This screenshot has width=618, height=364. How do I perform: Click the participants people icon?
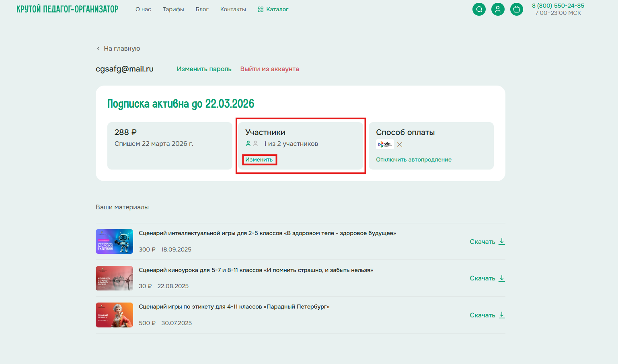pos(251,144)
